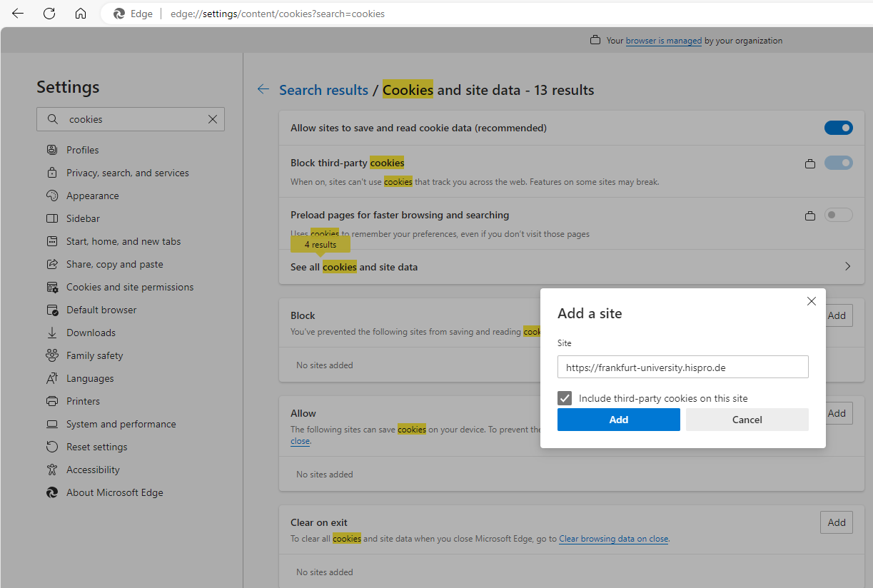Open System and performance section

[121, 424]
